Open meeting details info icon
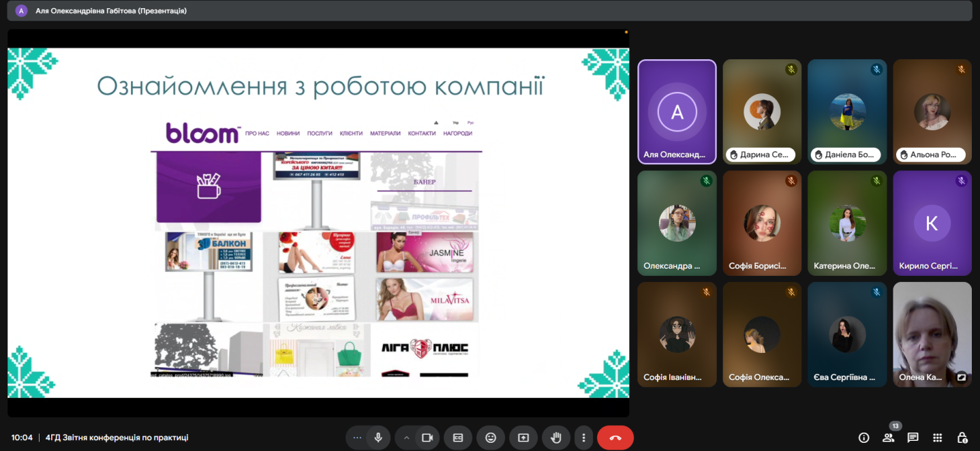The height and width of the screenshot is (451, 980). coord(863,437)
